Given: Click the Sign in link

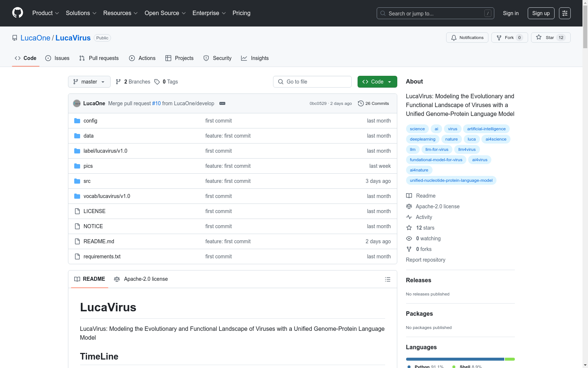Looking at the screenshot, I should tap(511, 13).
